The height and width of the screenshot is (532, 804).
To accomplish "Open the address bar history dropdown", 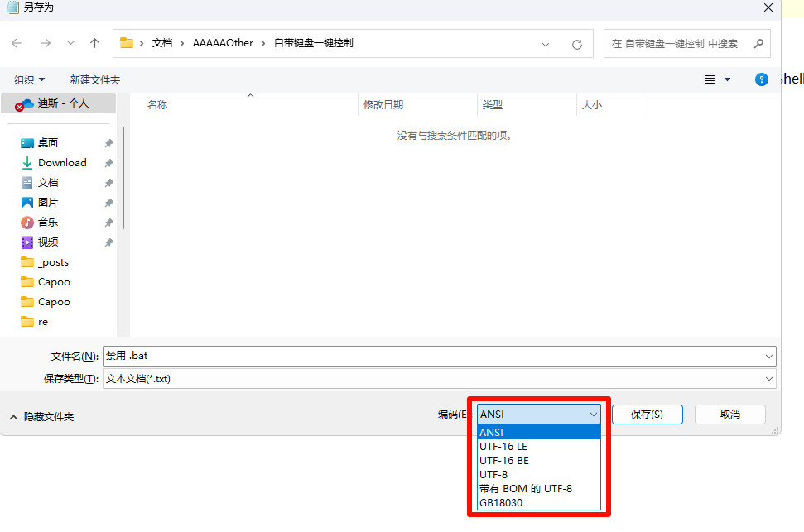I will click(x=546, y=44).
